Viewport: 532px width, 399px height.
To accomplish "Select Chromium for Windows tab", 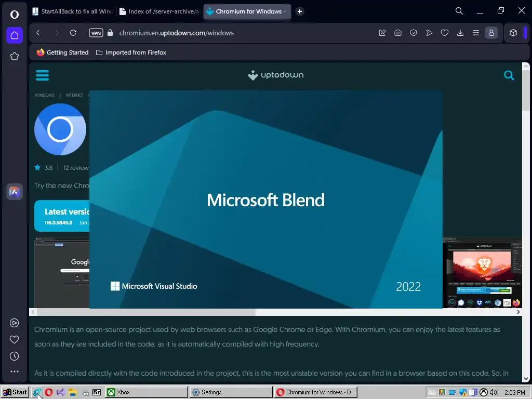I will [x=247, y=11].
